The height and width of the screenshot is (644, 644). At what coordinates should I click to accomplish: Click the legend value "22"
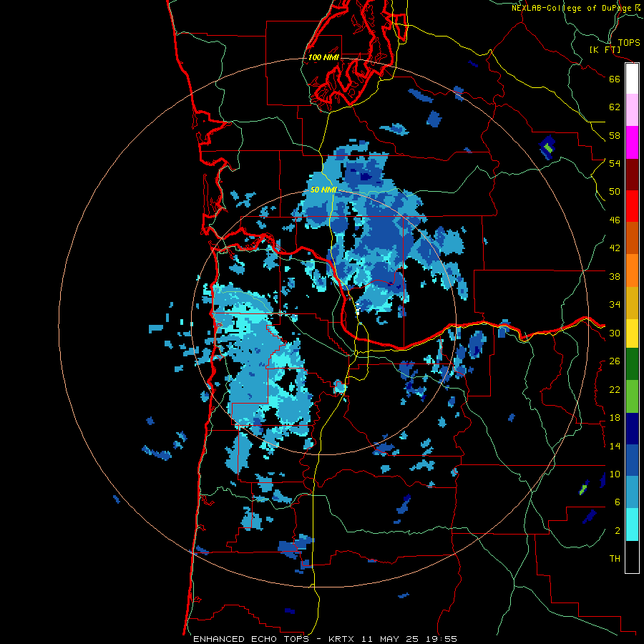coord(615,390)
